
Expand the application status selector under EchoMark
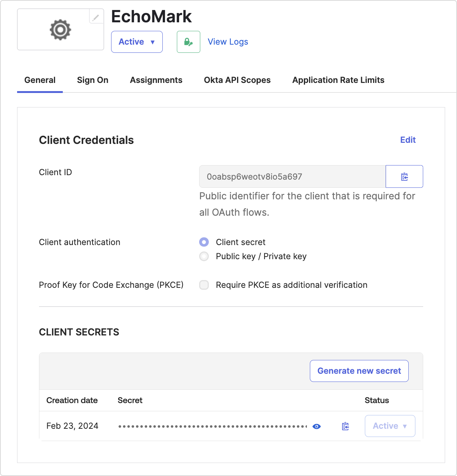[x=136, y=42]
